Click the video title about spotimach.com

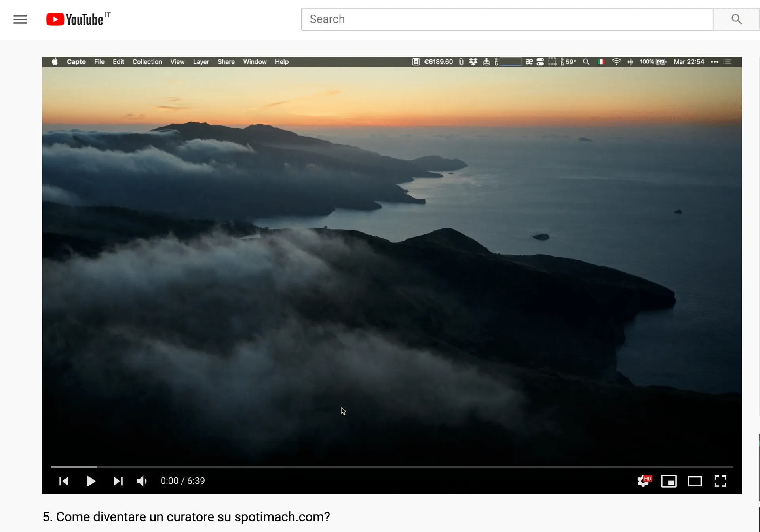pyautogui.click(x=186, y=517)
